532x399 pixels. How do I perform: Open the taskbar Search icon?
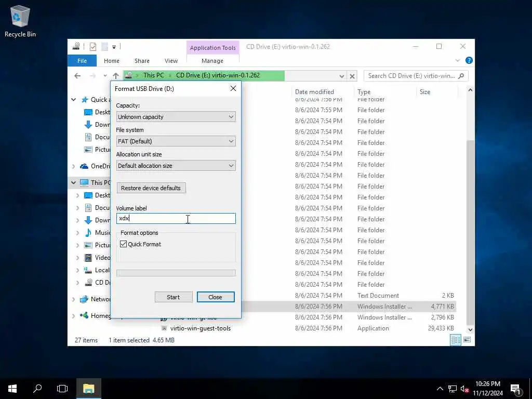pos(37,389)
